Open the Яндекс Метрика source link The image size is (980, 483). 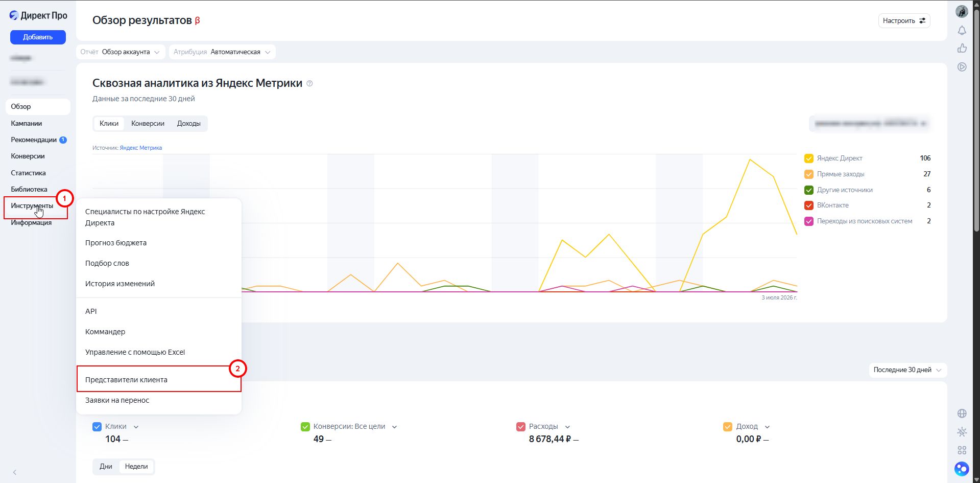(x=141, y=148)
